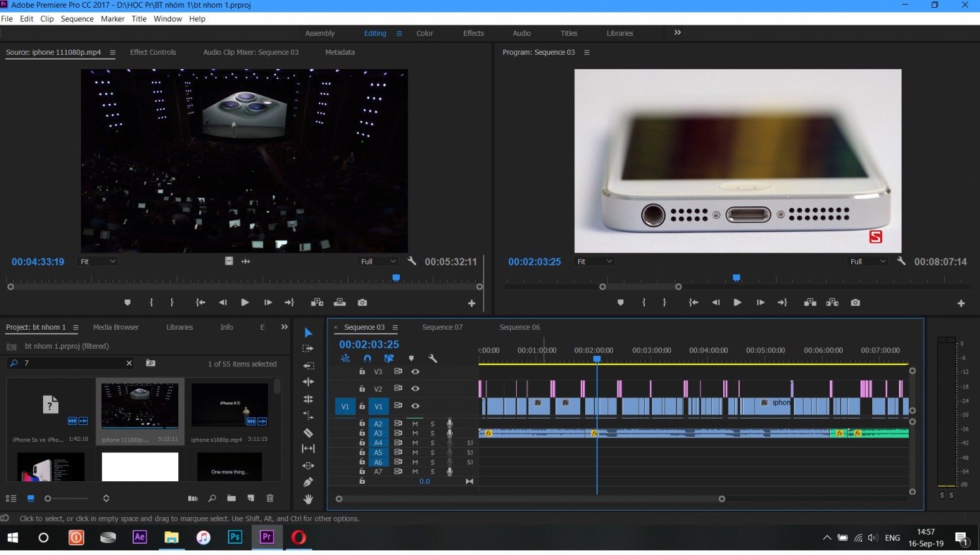Expand Project panel tabs overflow chevron
The height and width of the screenshot is (555, 980).
[284, 327]
